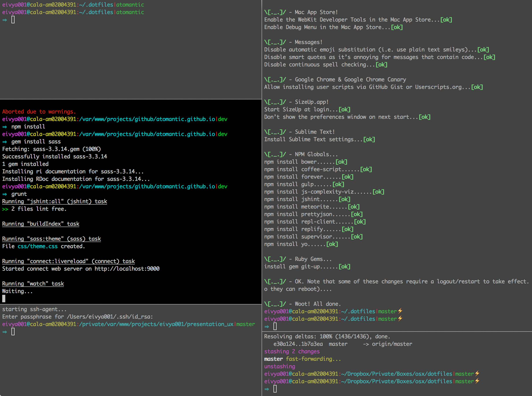Click the localhost:9000 URL
Image resolution: width=532 pixels, height=396 pixels.
(x=127, y=269)
